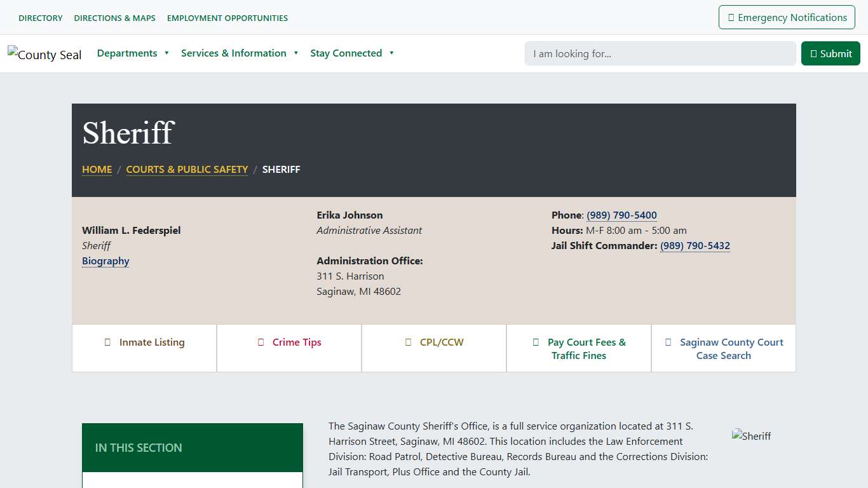Image resolution: width=868 pixels, height=488 pixels.
Task: Open the Sheriff's Biography link
Action: click(x=105, y=261)
